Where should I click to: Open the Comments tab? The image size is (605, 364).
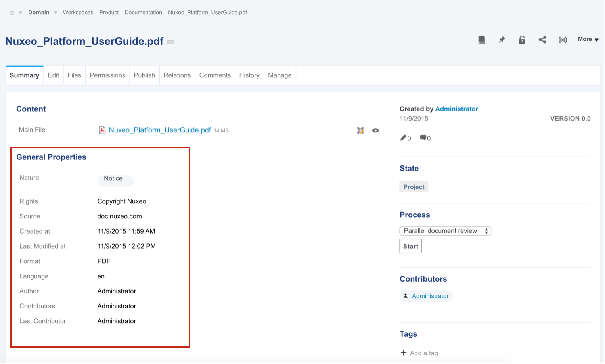(215, 75)
